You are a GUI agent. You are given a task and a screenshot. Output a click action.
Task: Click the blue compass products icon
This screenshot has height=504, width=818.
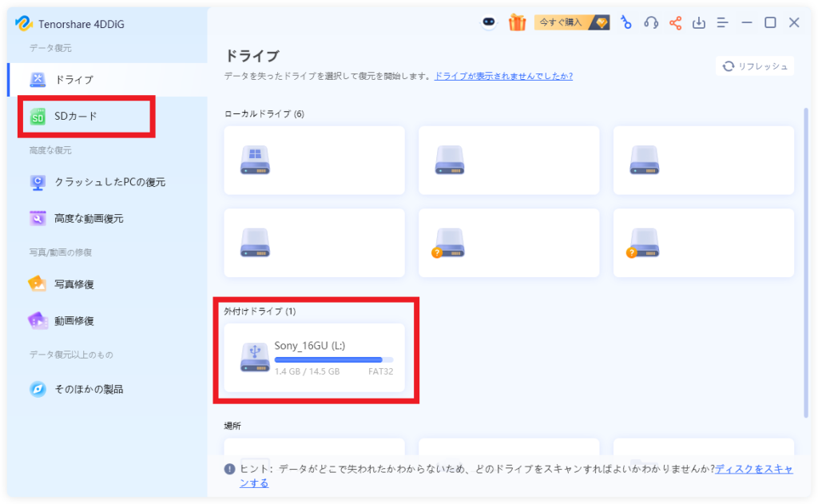[x=38, y=389]
